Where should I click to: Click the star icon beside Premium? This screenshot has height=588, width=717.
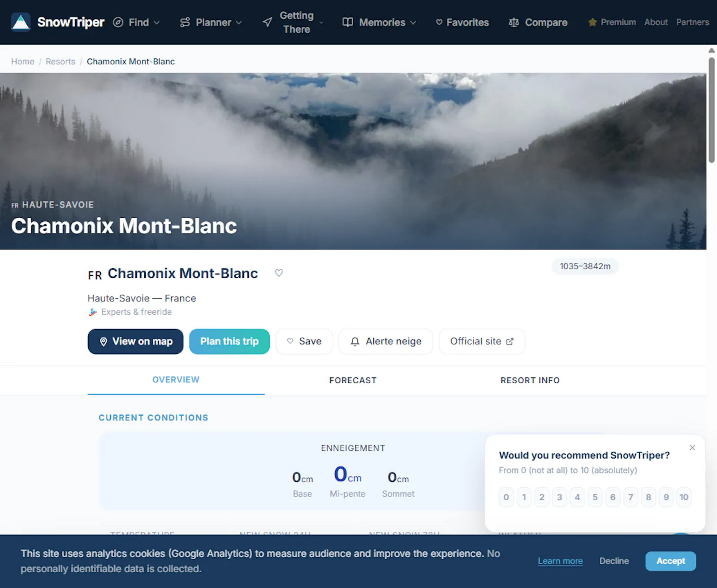592,22
